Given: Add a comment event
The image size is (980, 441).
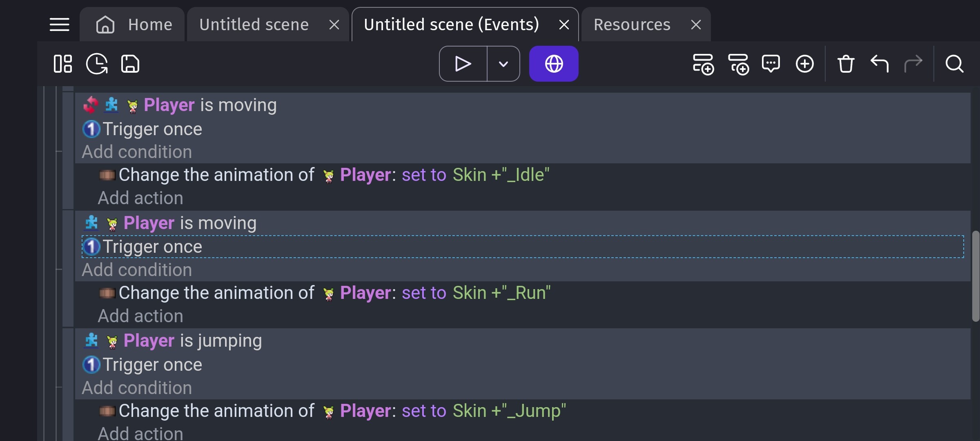Looking at the screenshot, I should (x=771, y=64).
